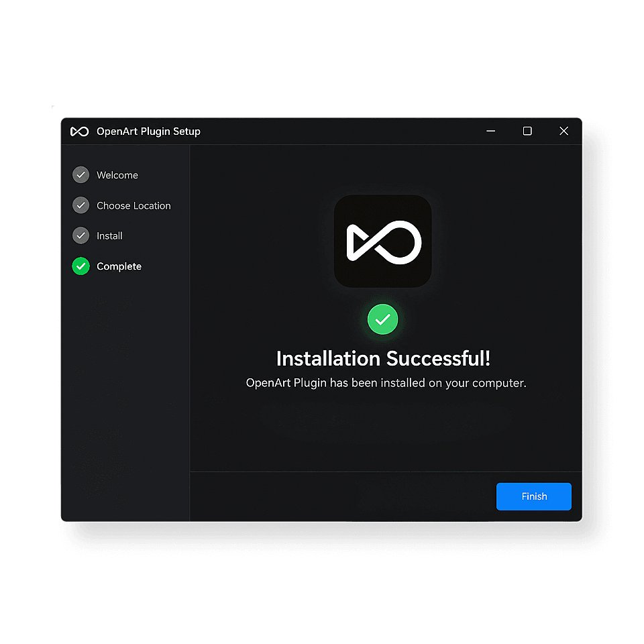Viewport: 644px width, 644px height.
Task: Click the Install step checkmark icon
Action: coord(81,235)
